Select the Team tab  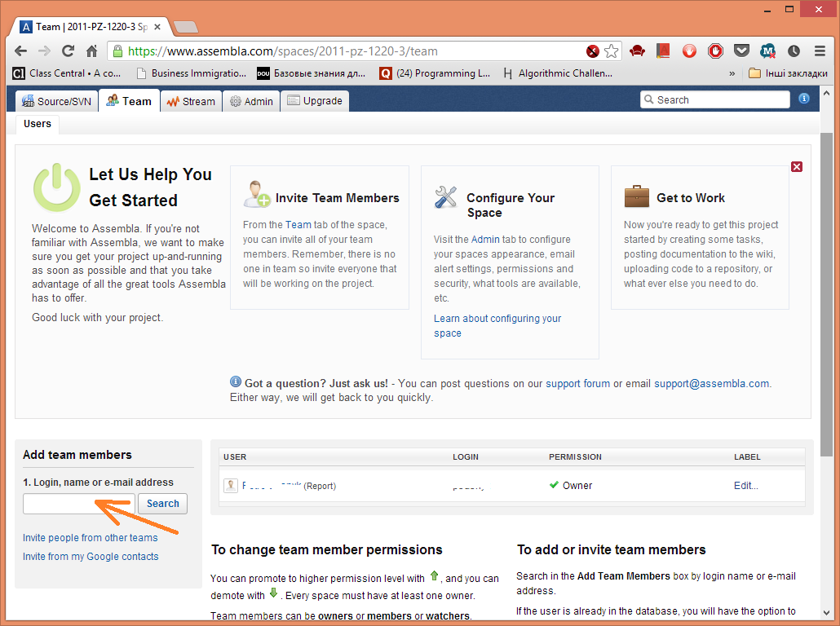click(129, 101)
